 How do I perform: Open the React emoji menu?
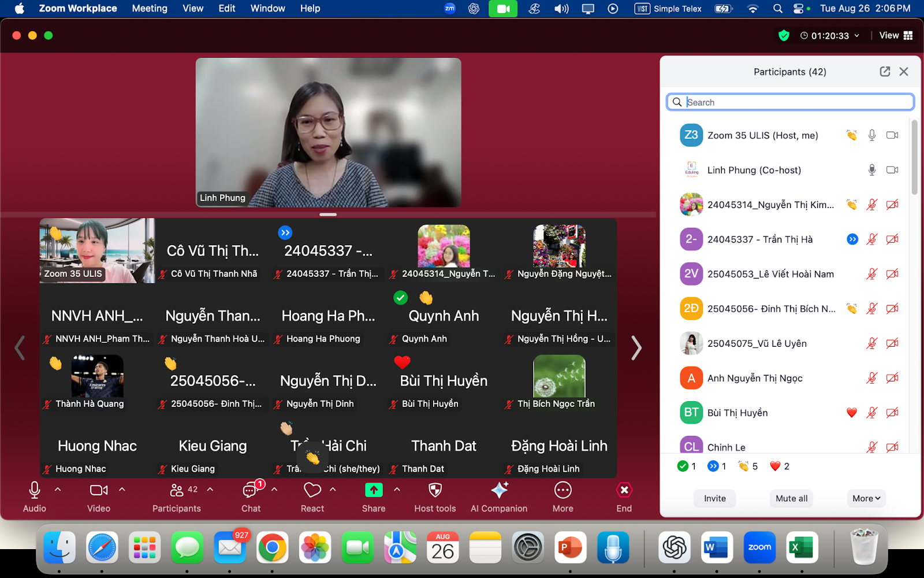point(312,491)
